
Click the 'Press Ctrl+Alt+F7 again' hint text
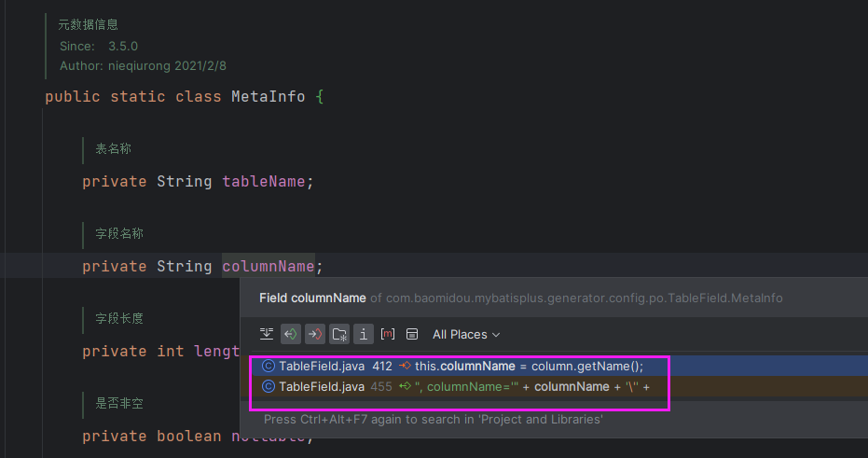tap(433, 420)
